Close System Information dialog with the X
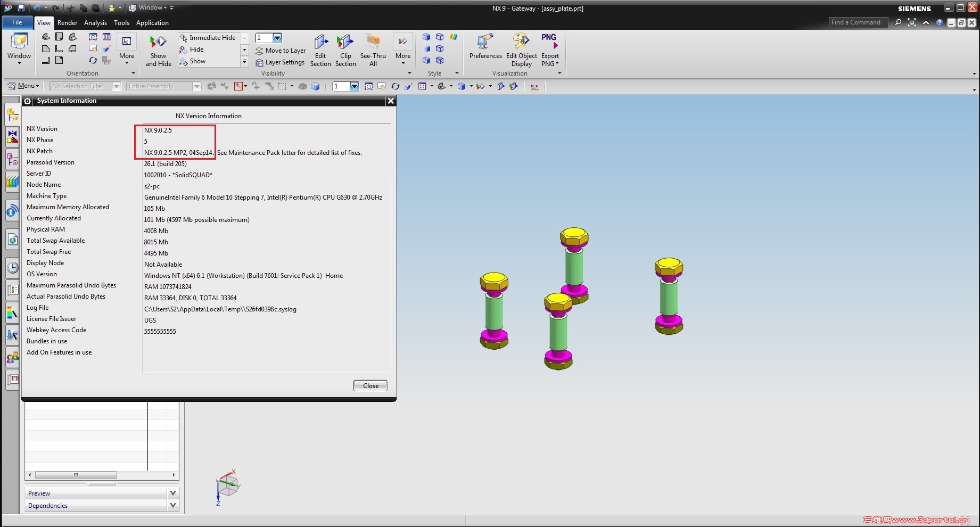Screen dimensions: 980x527 (x=391, y=101)
